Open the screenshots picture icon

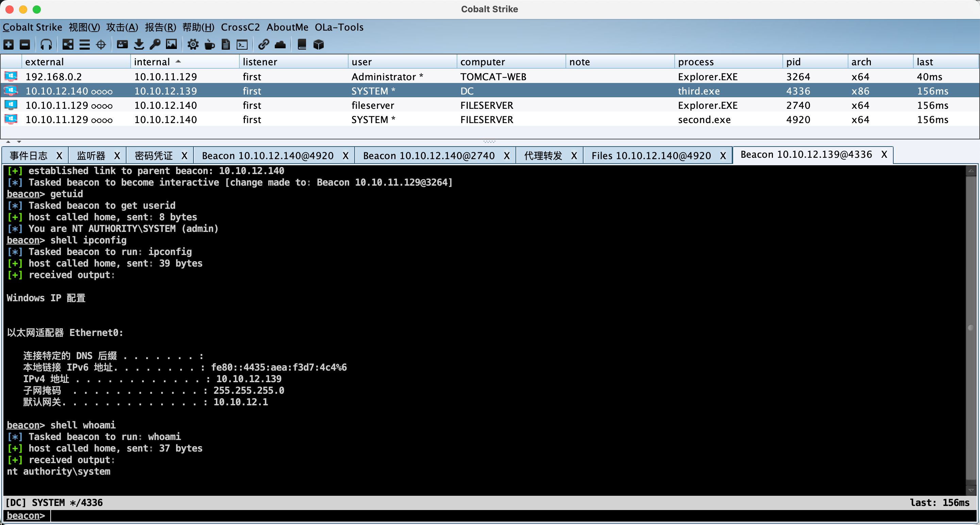click(x=171, y=45)
